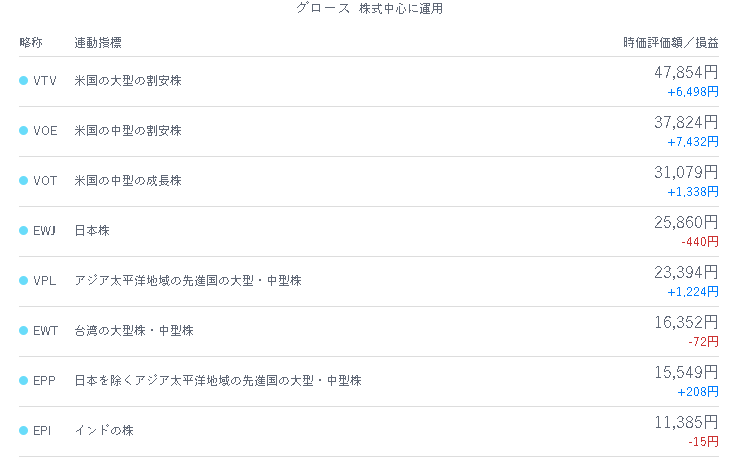Click the blue dot beside VTV
Image resolution: width=739 pixels, height=461 pixels.
[x=24, y=81]
